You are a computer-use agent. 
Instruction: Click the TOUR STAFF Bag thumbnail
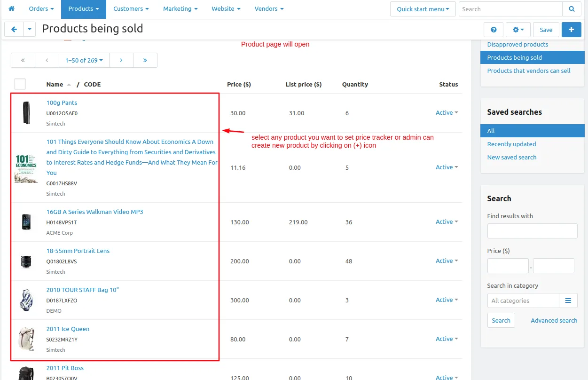tap(26, 300)
